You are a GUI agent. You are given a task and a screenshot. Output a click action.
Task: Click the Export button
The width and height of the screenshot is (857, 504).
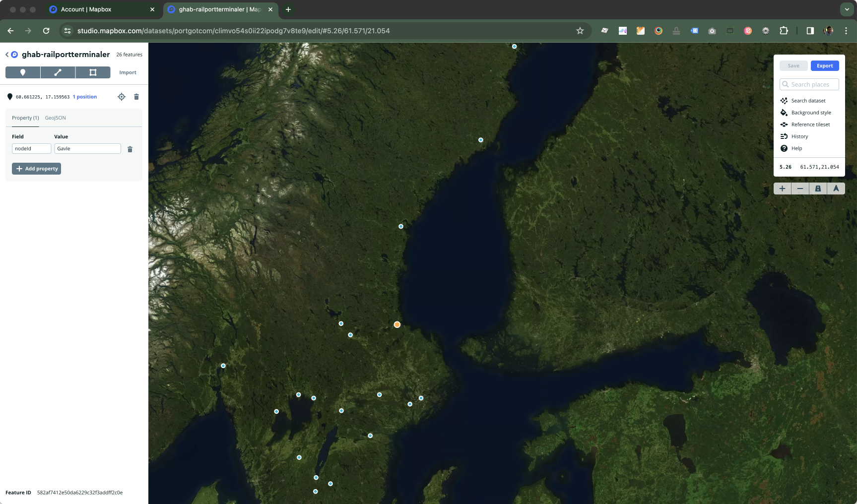coord(825,66)
